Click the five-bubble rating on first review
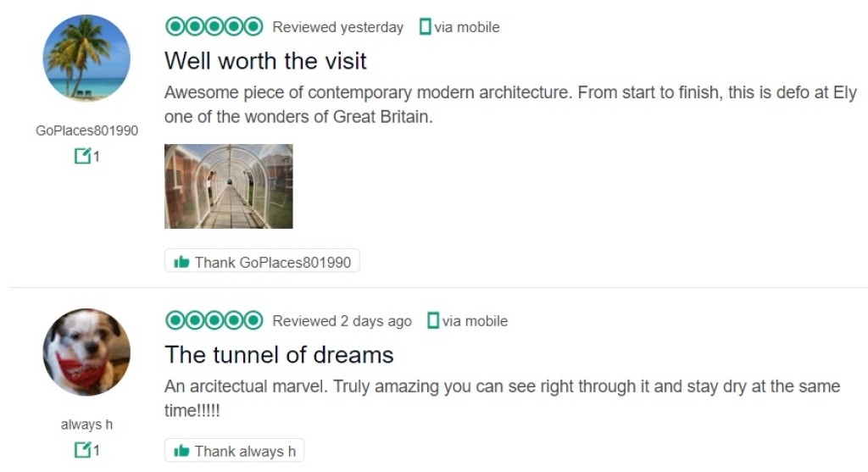 (x=214, y=27)
